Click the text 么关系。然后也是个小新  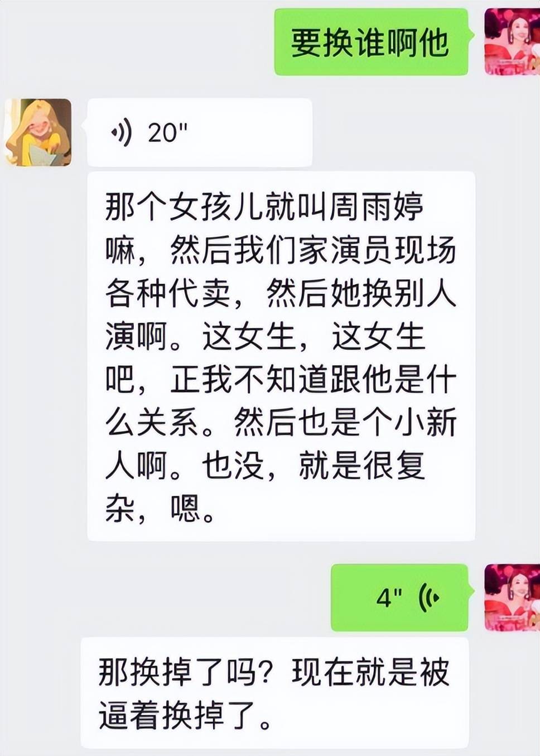281,423
